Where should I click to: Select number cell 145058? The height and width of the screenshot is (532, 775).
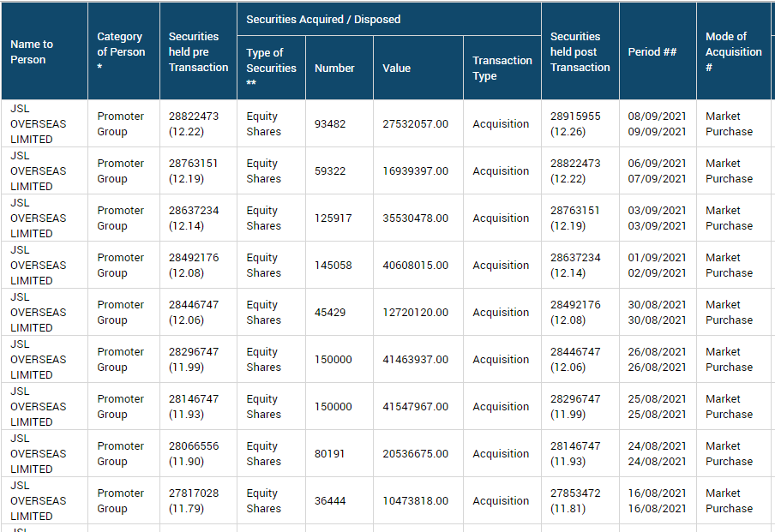pyautogui.click(x=339, y=266)
